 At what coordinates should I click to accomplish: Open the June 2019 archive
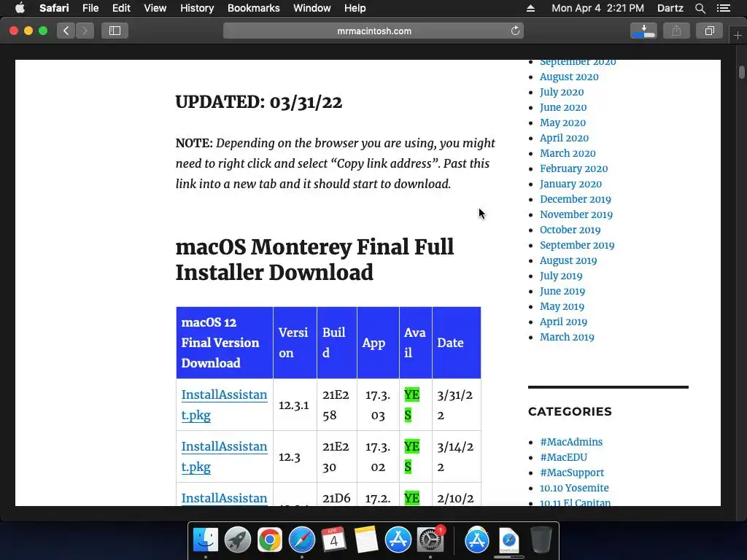click(562, 290)
